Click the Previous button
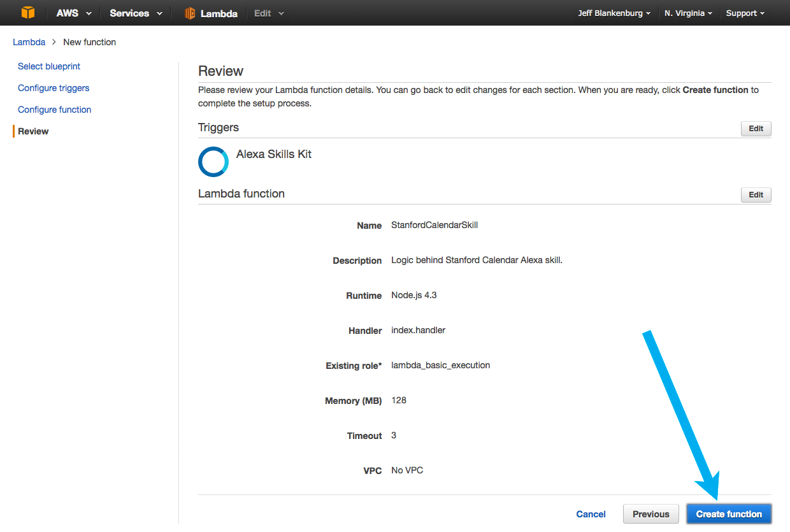 [x=651, y=514]
